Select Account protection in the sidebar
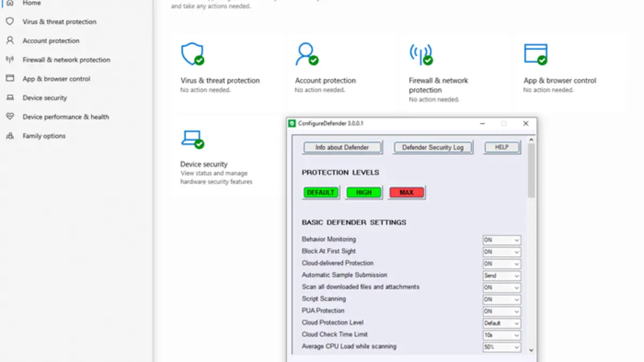Screen dimensions: 644x362 51,41
